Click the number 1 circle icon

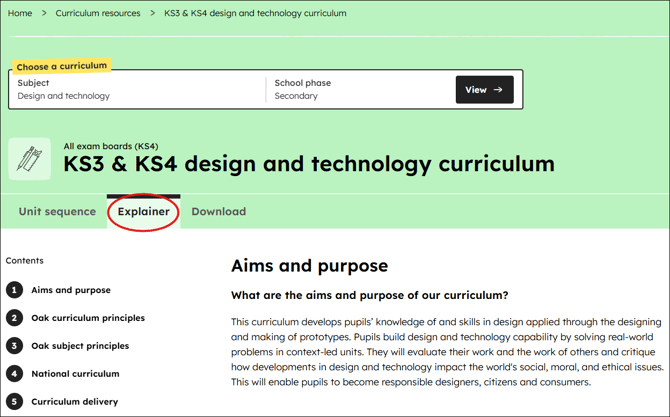pyautogui.click(x=15, y=290)
